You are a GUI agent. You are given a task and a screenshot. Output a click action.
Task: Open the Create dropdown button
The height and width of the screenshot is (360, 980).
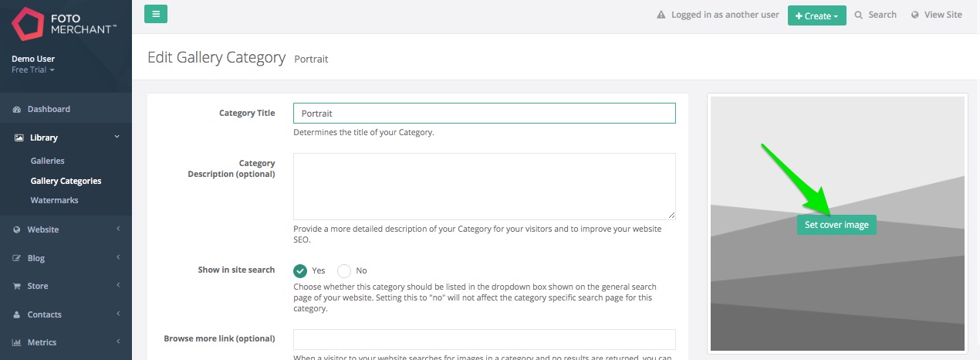(817, 15)
